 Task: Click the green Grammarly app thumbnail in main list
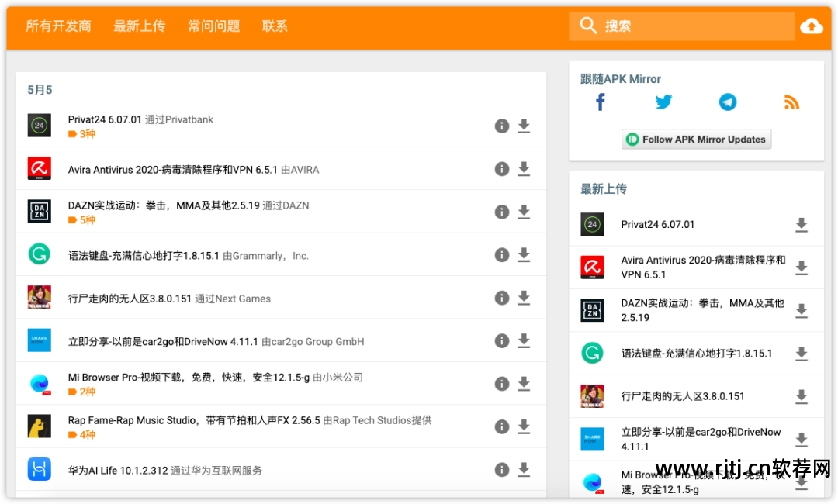point(39,254)
